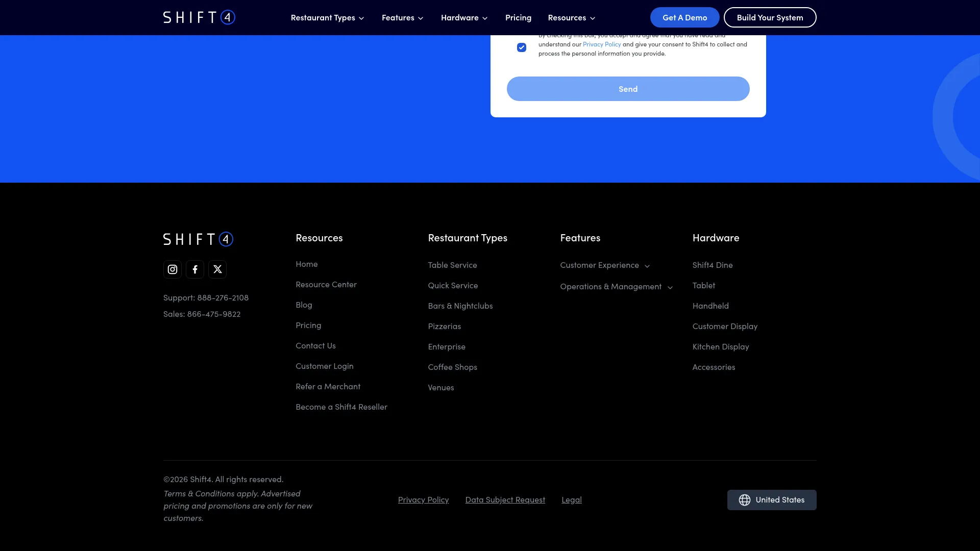
Task: Expand Restaurant Types menu in header
Action: coord(328,18)
